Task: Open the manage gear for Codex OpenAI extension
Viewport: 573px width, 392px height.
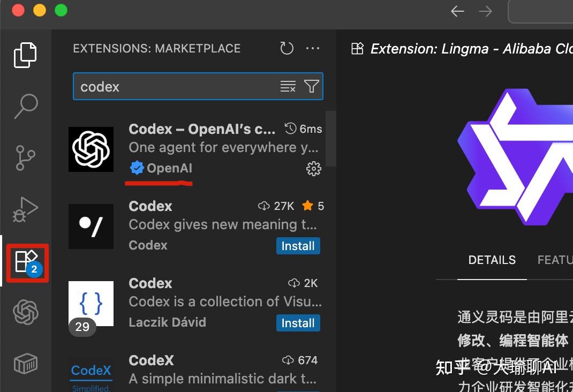Action: point(313,169)
